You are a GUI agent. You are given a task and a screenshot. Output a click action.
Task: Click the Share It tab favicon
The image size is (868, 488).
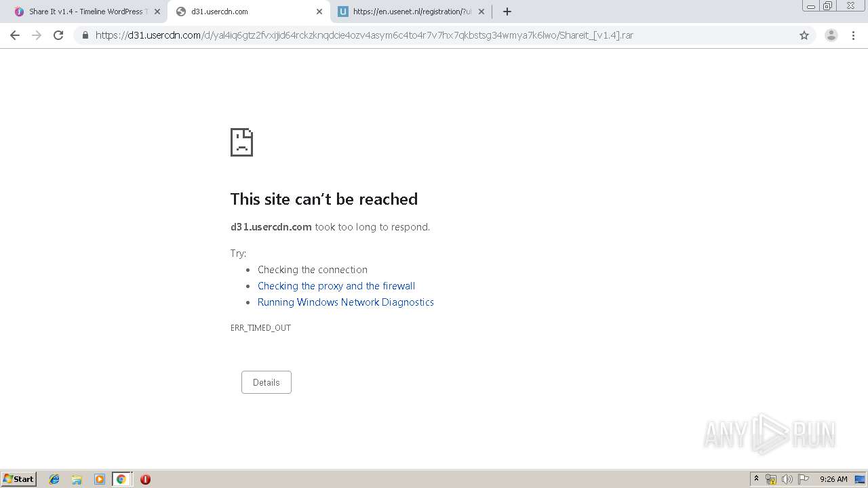click(x=19, y=12)
